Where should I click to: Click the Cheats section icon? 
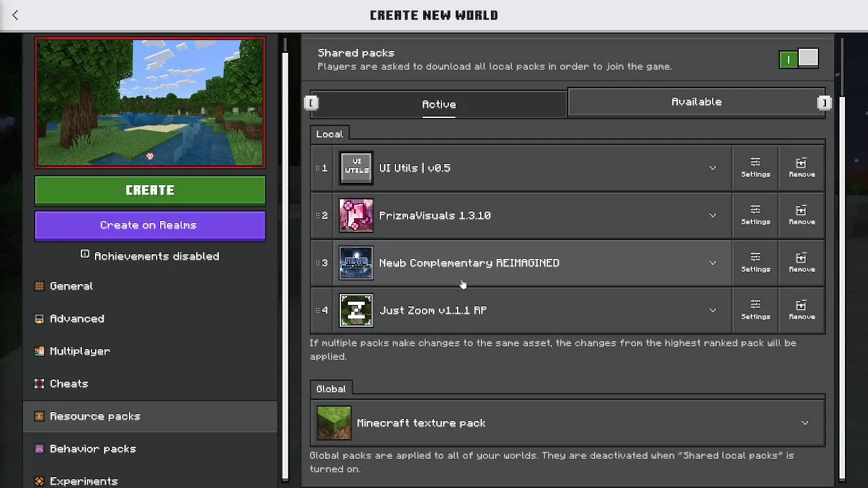click(39, 384)
